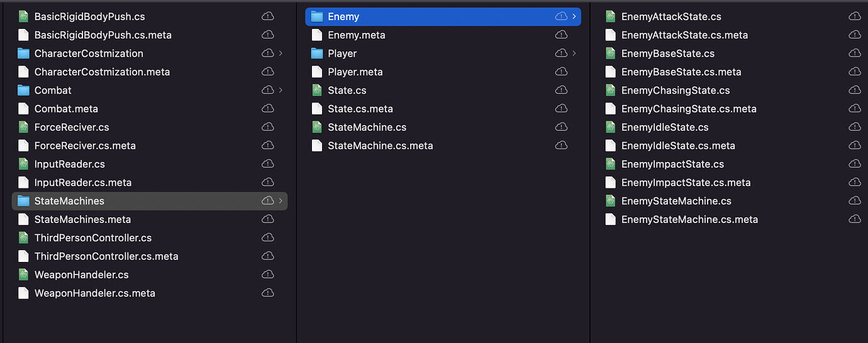Select the EnemyStateMachine.cs file name
The width and height of the screenshot is (868, 343).
(x=676, y=201)
